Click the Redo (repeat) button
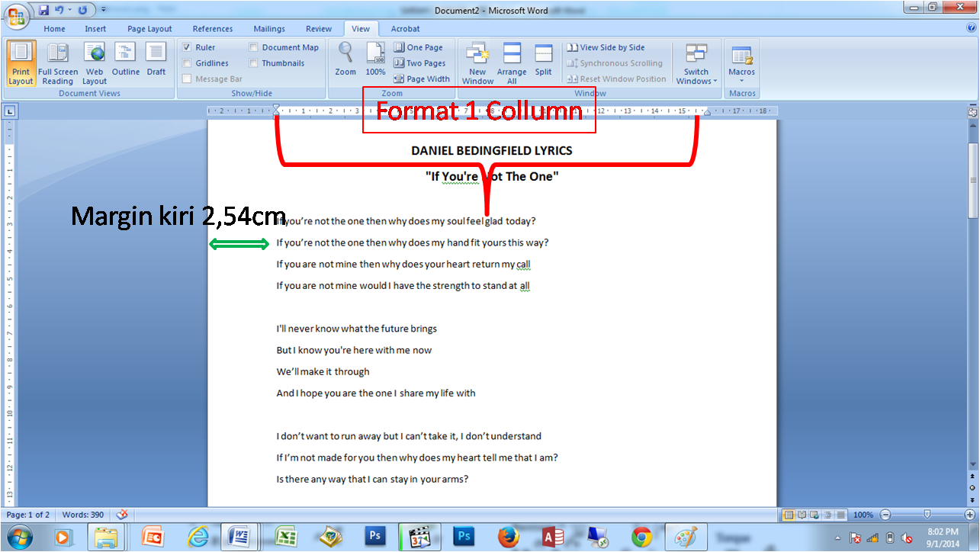The width and height of the screenshot is (980, 552). [x=82, y=11]
